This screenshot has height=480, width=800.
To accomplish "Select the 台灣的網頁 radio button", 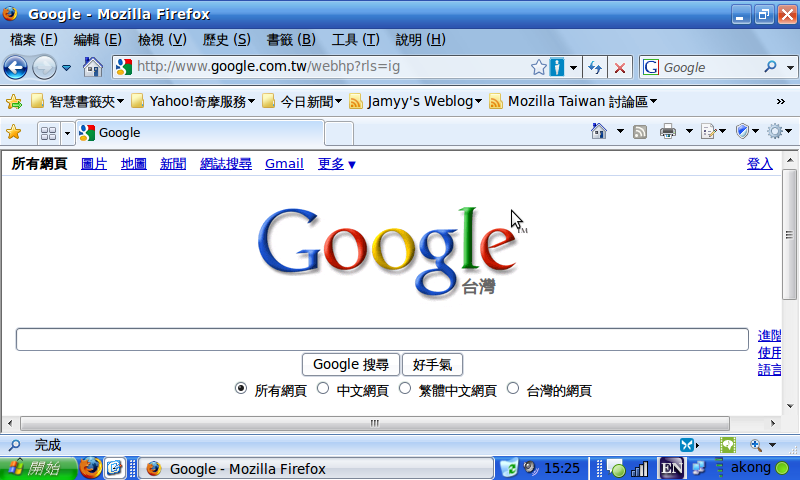I will [x=513, y=389].
